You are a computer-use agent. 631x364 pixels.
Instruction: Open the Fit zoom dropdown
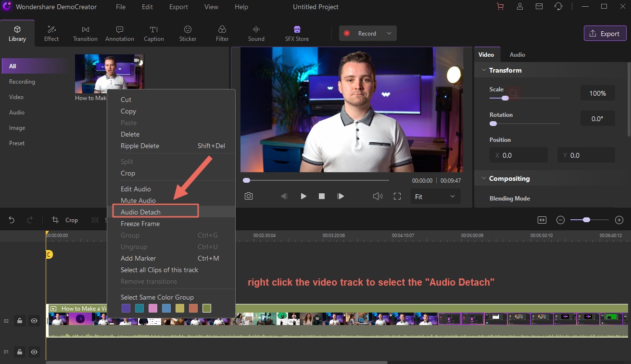click(435, 197)
